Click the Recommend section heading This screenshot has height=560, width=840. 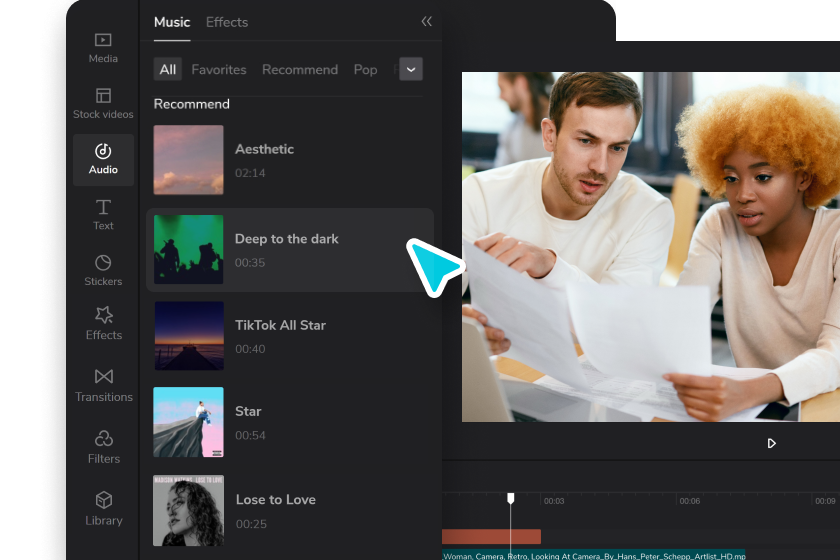[x=191, y=104]
